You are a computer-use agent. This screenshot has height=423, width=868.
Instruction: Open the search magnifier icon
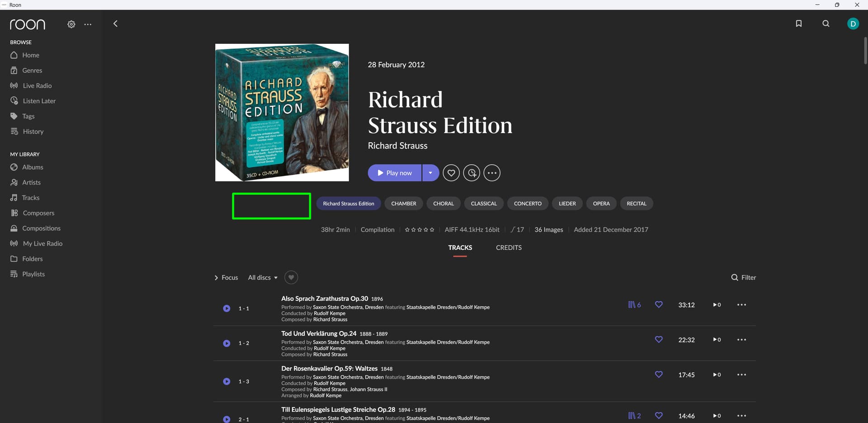pos(826,24)
